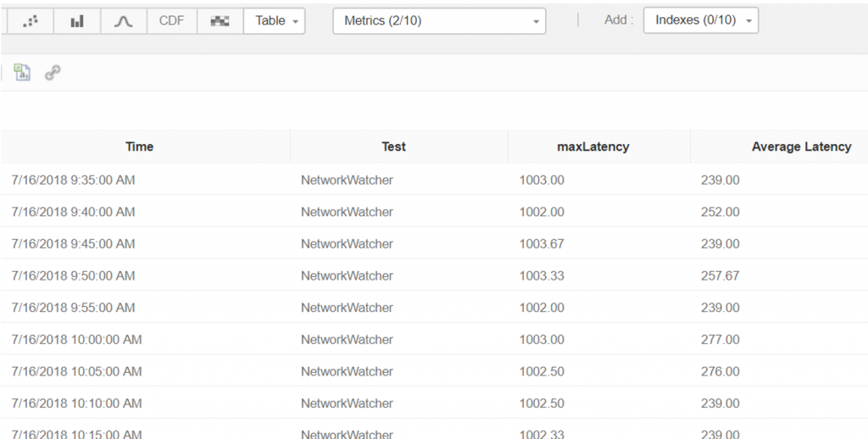Copy the share link using the chain icon

pos(53,73)
